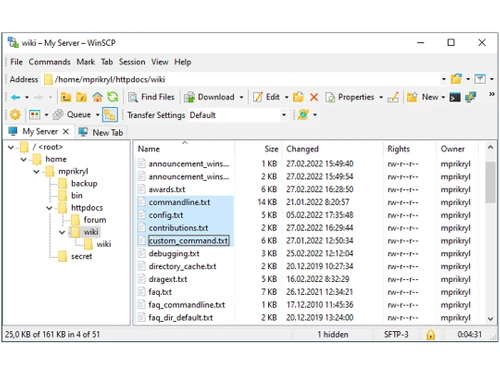Download the selected files
The height and width of the screenshot is (375, 500).
point(210,97)
